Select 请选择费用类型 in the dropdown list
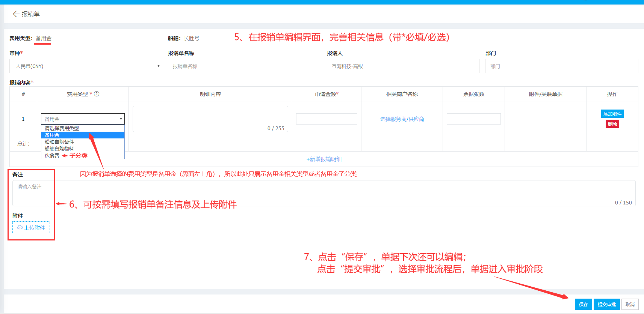644x314 pixels. click(x=83, y=128)
